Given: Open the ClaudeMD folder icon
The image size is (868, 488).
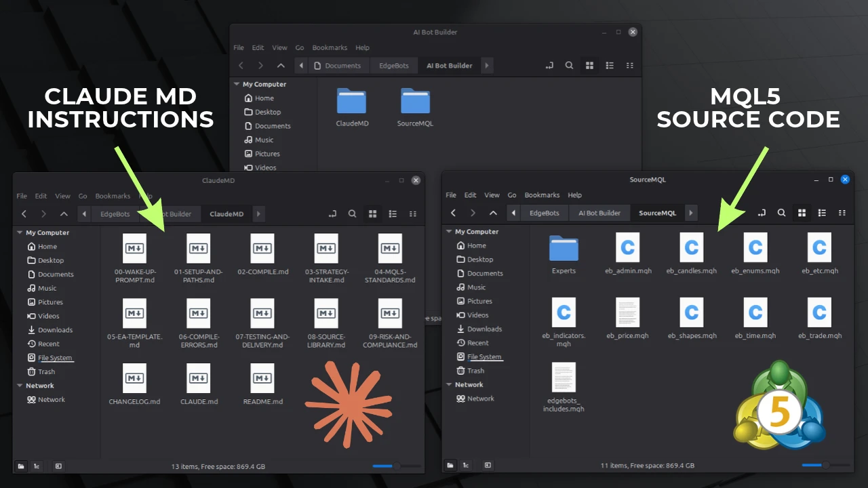Looking at the screenshot, I should tap(351, 101).
